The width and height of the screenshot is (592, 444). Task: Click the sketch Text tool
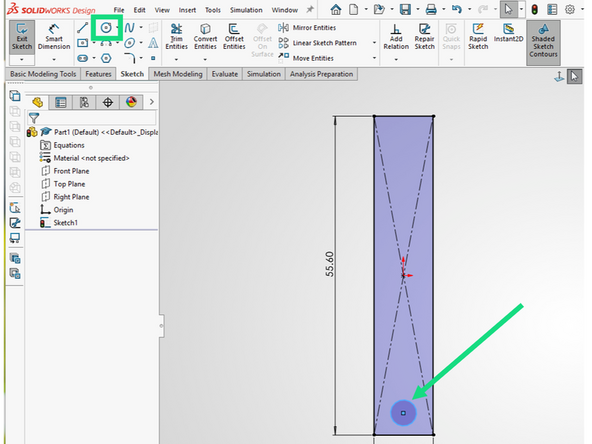(x=153, y=43)
